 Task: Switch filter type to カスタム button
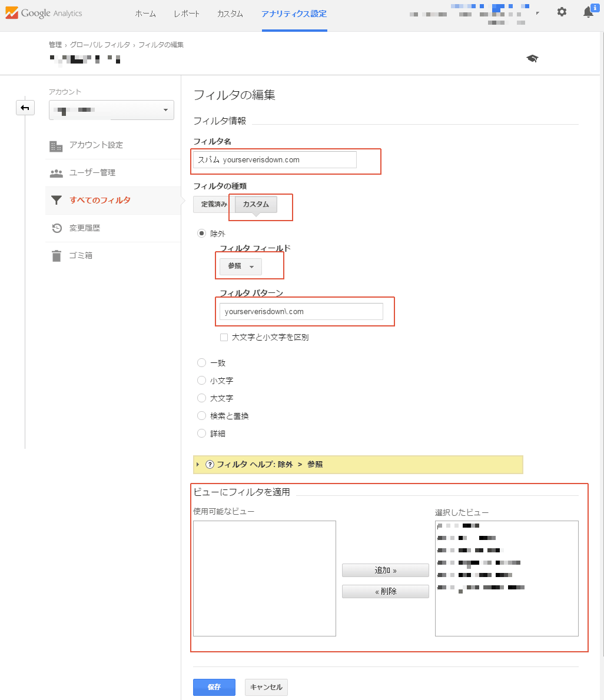pyautogui.click(x=256, y=204)
